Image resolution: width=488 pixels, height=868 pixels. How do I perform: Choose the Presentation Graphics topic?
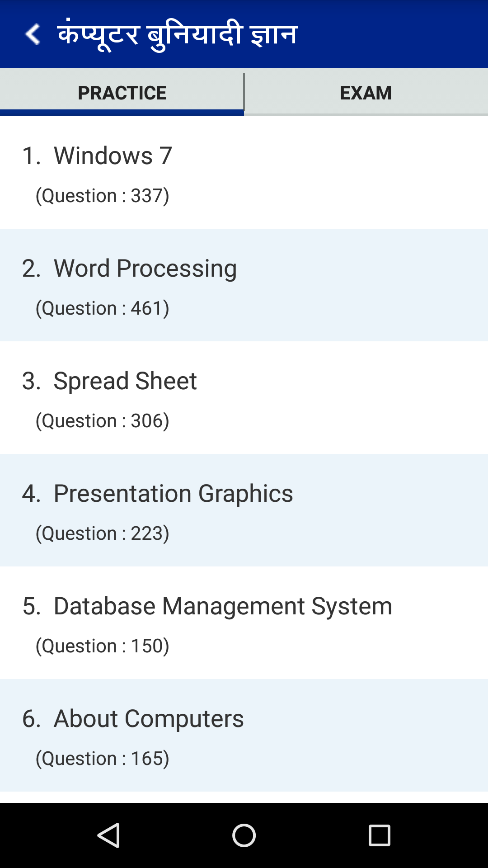click(x=173, y=494)
